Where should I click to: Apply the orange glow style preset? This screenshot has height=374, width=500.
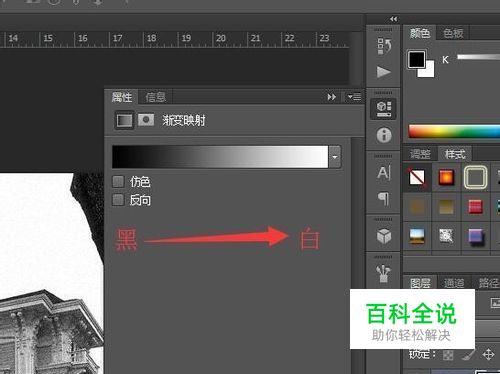click(446, 177)
